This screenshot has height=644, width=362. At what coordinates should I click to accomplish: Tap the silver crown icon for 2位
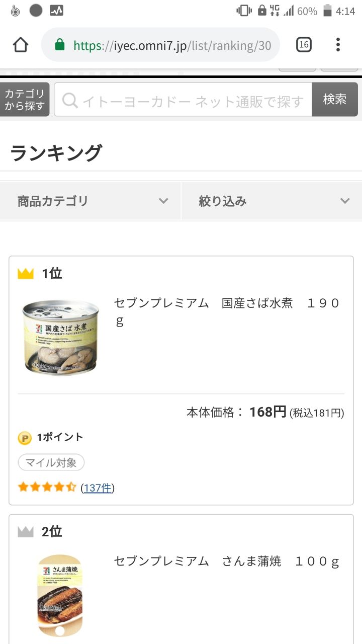(25, 531)
